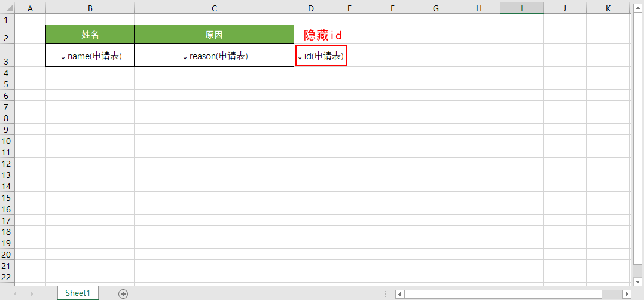Add a new sheet with plus icon
Viewport: 644px width, 300px height.
[123, 294]
